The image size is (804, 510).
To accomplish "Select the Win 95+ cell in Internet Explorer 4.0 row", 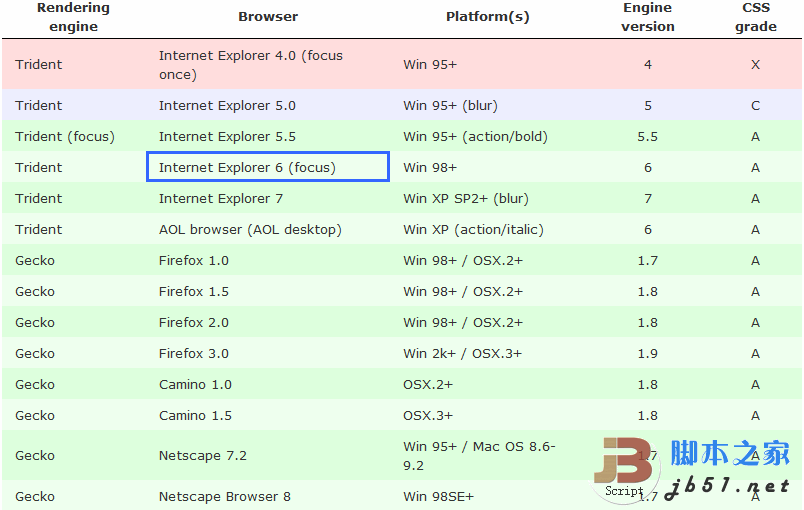I will click(x=488, y=65).
